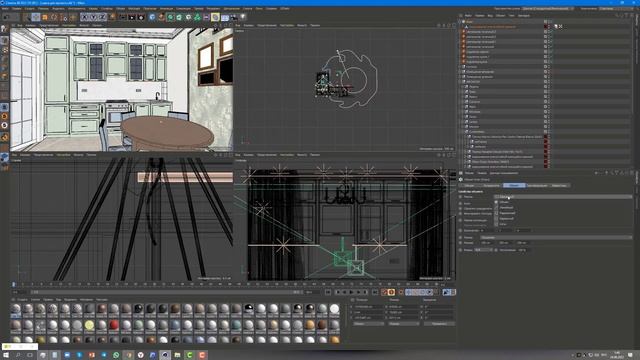Click the Windows taskbar search icon

pos(18,355)
